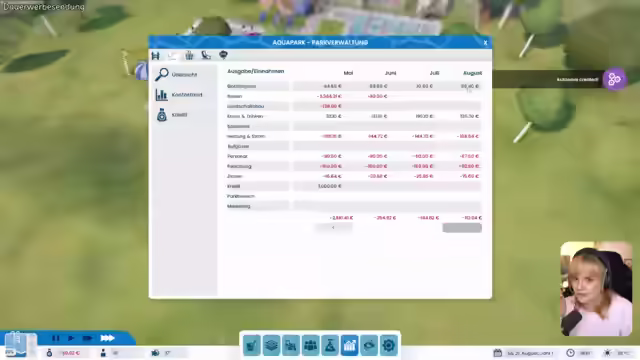Click the balance amount in status bar

click(x=71, y=353)
